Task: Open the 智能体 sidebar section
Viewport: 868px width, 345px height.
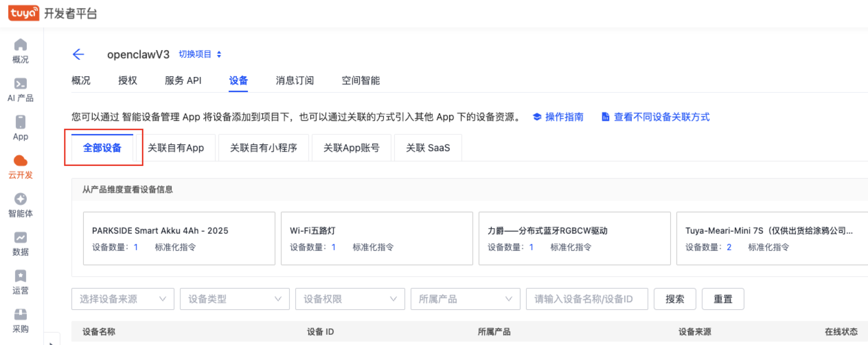Action: (21, 204)
